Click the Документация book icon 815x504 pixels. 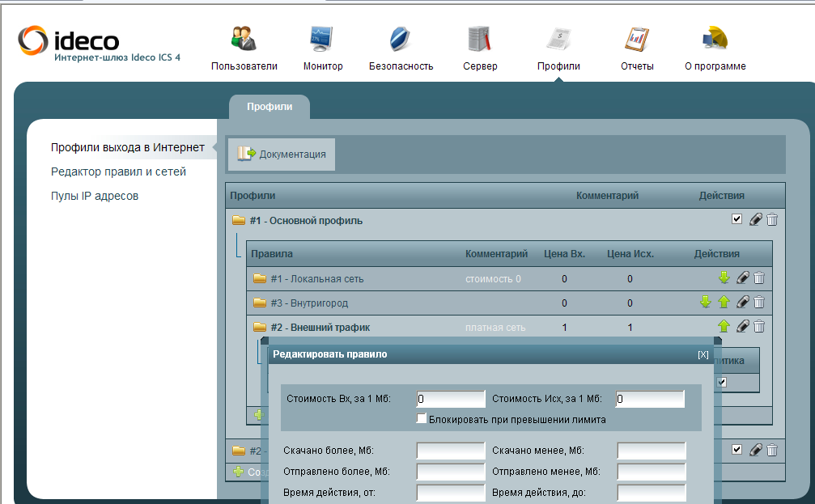click(x=246, y=154)
